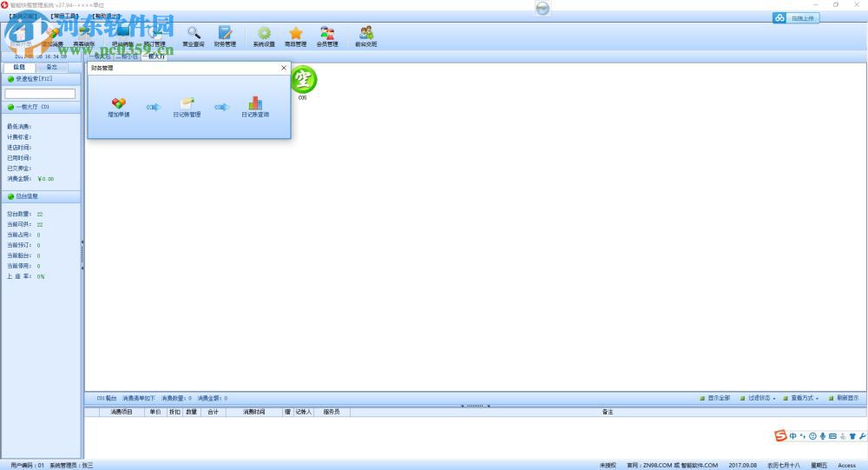Click cloud upload button at top right

click(x=795, y=18)
